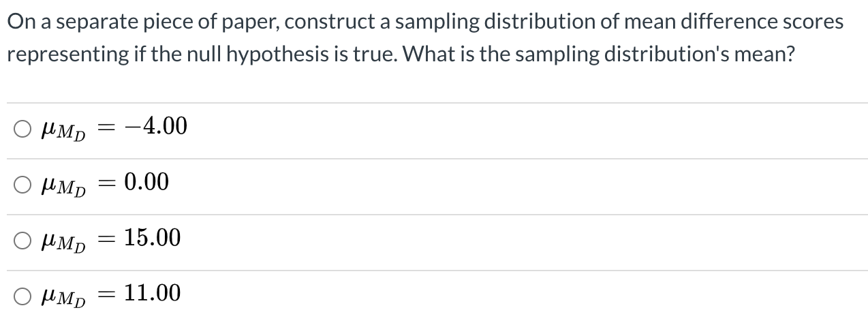Screen dimensions: 868x323
Task: Click the equals sign before 0.00
Action: click(110, 183)
